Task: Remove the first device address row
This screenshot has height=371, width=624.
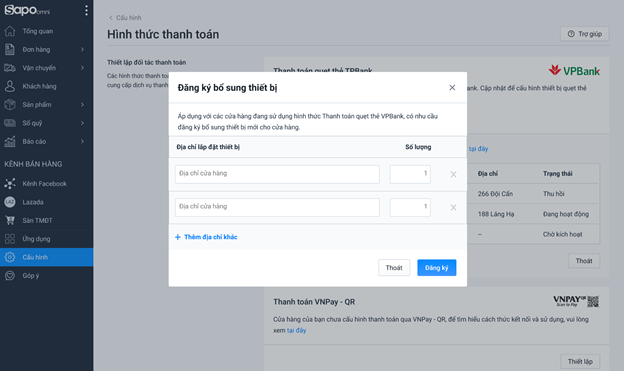Action: tap(453, 174)
